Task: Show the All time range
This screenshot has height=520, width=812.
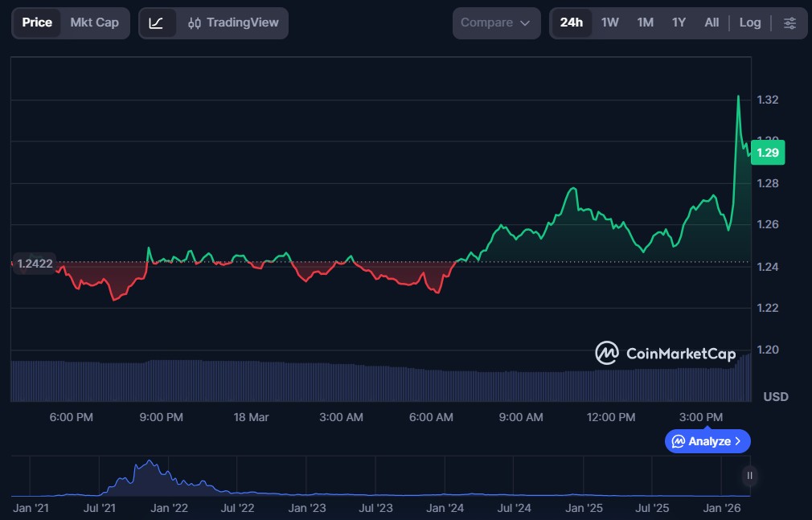Action: click(712, 23)
